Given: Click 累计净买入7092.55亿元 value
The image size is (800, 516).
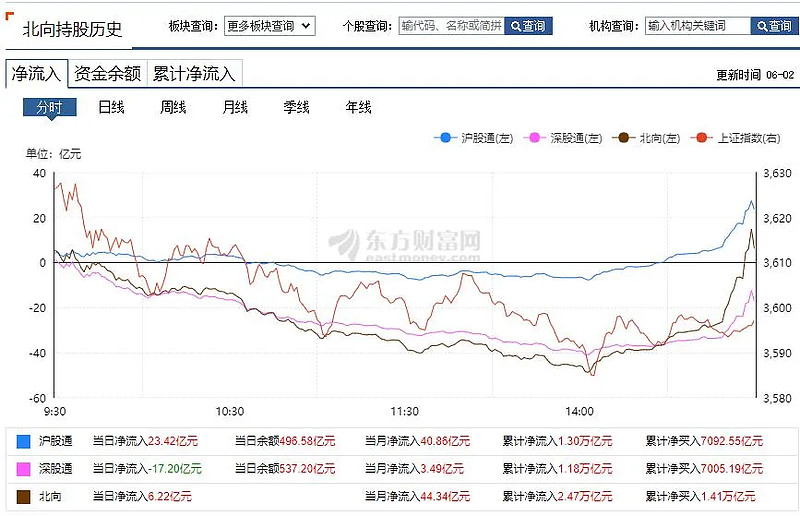Looking at the screenshot, I should coord(704,441).
